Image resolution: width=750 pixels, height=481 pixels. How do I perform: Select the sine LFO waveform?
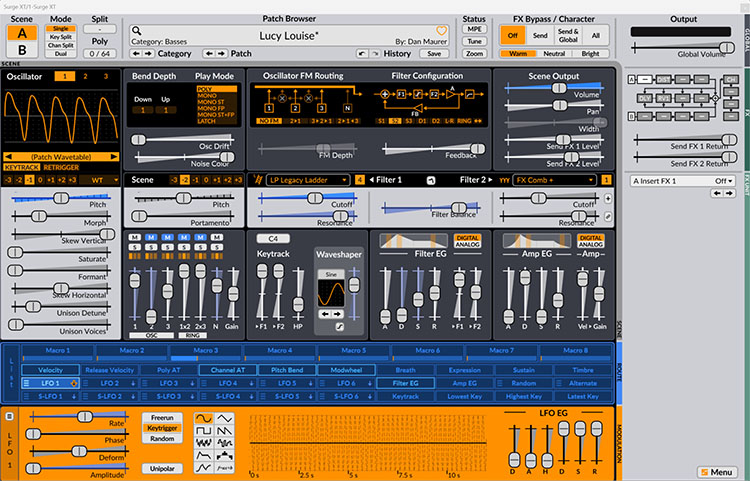pyautogui.click(x=204, y=419)
